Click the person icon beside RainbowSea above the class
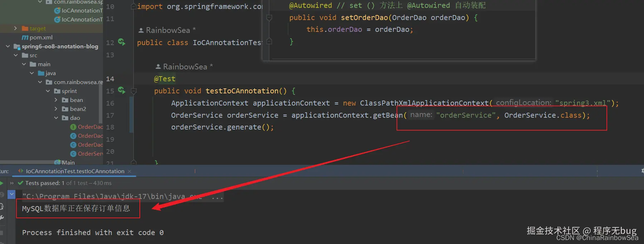 (x=141, y=30)
